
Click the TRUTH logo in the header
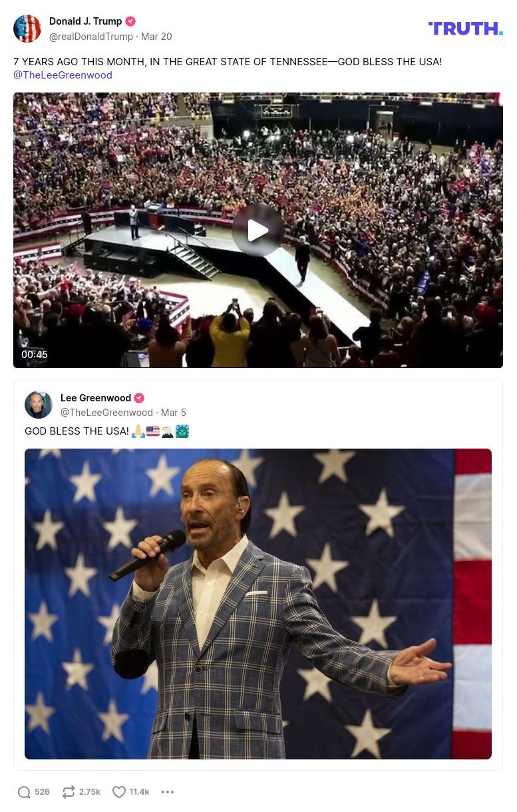(465, 29)
